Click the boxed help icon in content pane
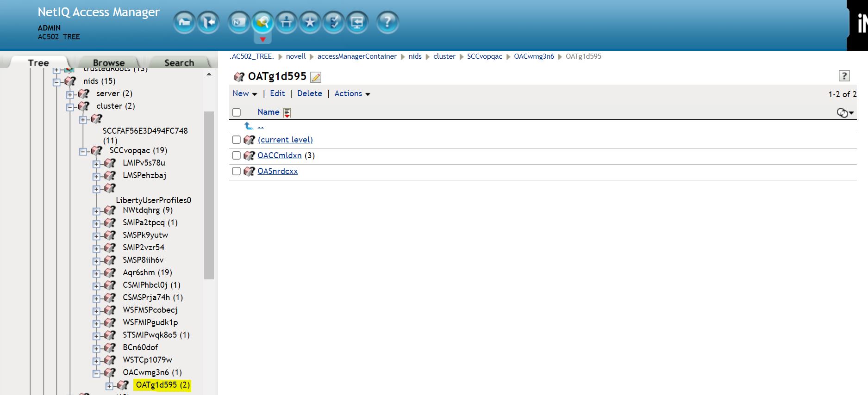 pyautogui.click(x=844, y=76)
